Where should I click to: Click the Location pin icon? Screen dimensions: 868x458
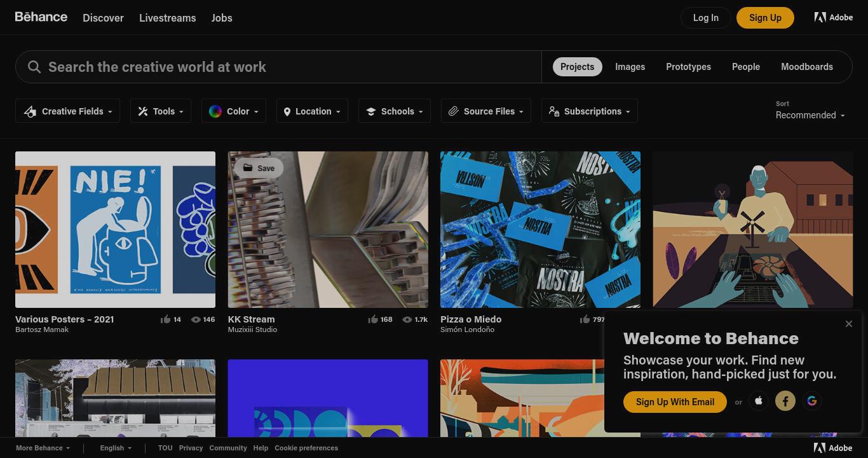pos(287,112)
